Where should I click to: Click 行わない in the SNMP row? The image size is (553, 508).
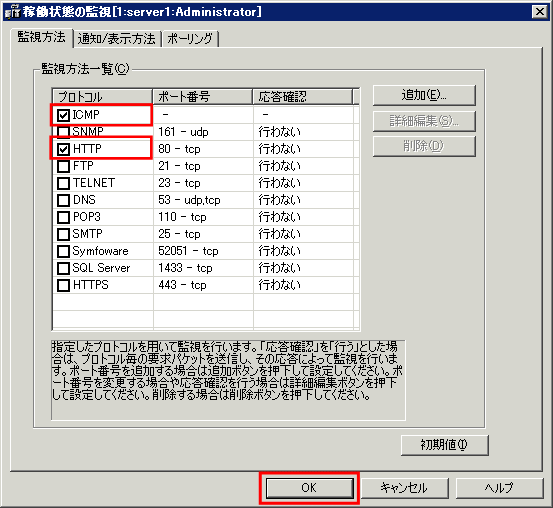pyautogui.click(x=280, y=132)
